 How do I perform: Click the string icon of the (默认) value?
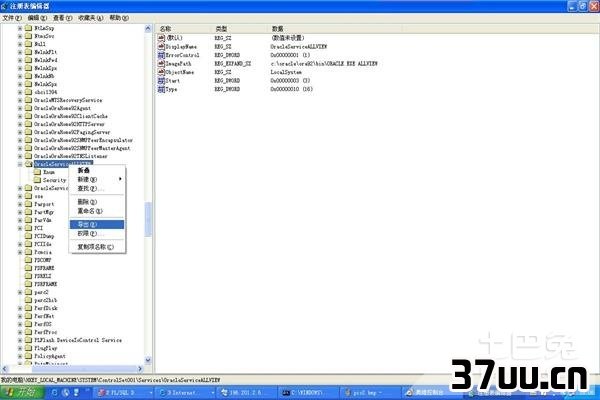pos(161,38)
